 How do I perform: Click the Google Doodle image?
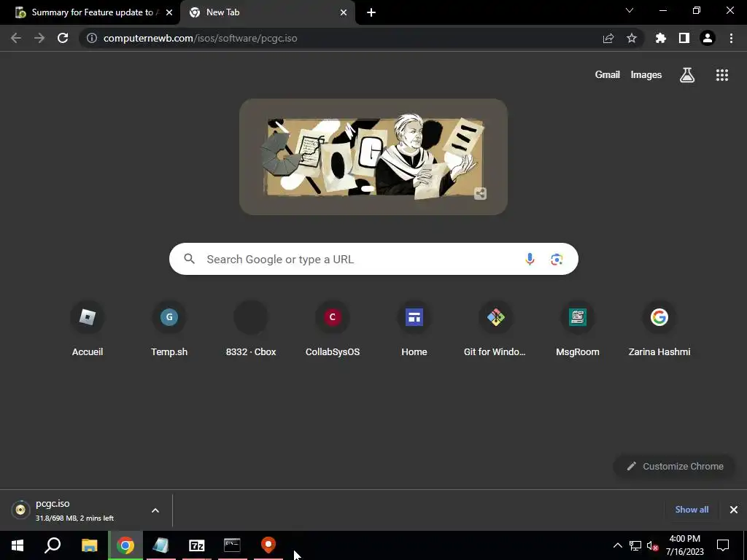coord(373,157)
